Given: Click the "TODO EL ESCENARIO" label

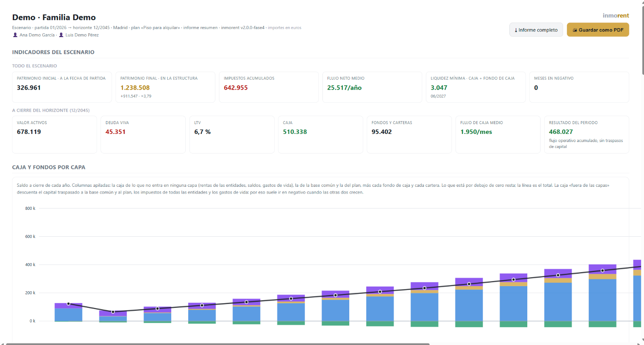Looking at the screenshot, I should tap(35, 66).
